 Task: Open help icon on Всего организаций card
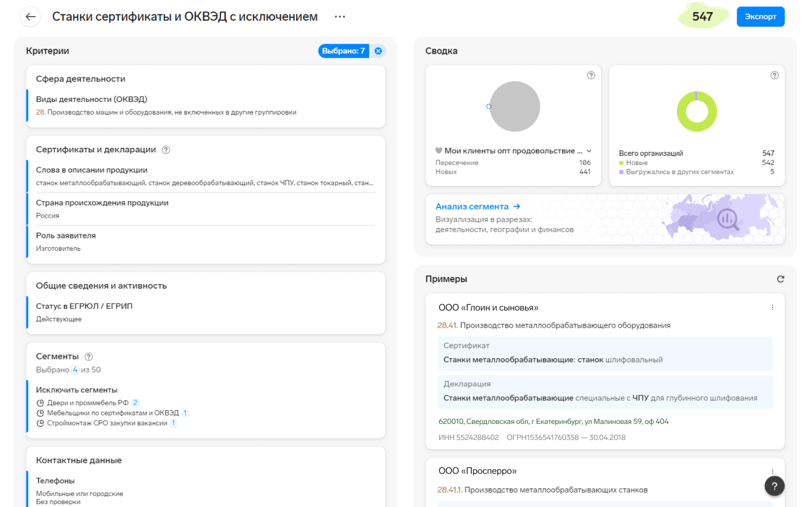[774, 75]
